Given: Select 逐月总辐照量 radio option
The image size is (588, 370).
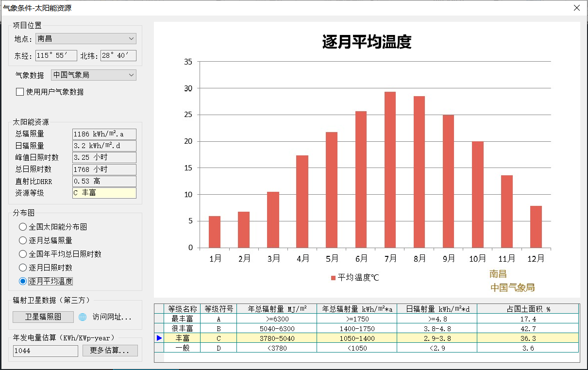Looking at the screenshot, I should point(22,240).
